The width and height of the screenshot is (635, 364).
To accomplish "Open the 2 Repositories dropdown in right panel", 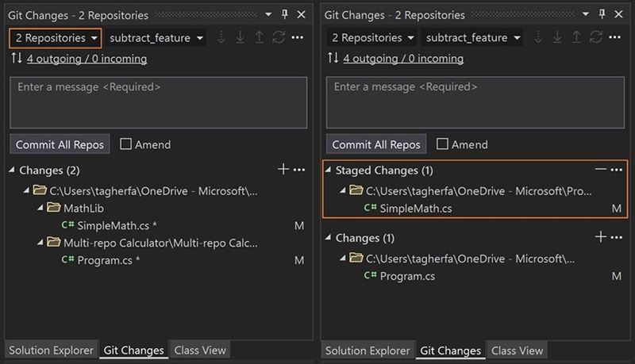I will [x=372, y=38].
